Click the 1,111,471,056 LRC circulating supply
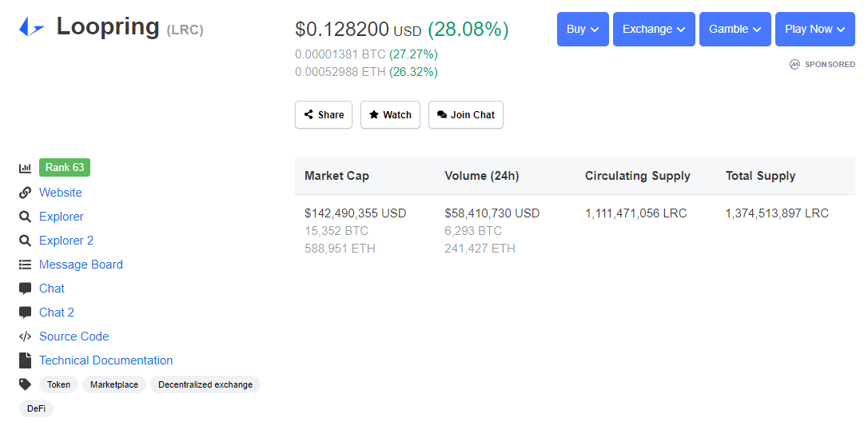The image size is (868, 442). pyautogui.click(x=636, y=213)
